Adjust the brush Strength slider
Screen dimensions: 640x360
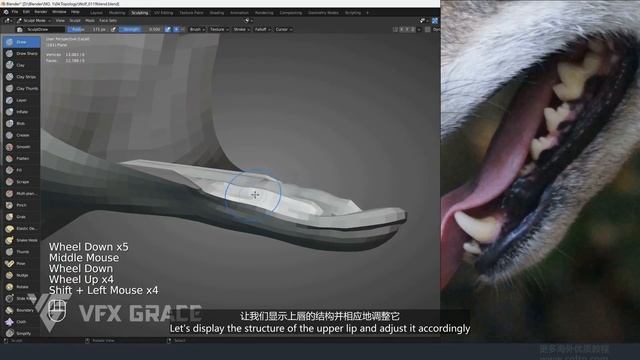(x=142, y=29)
